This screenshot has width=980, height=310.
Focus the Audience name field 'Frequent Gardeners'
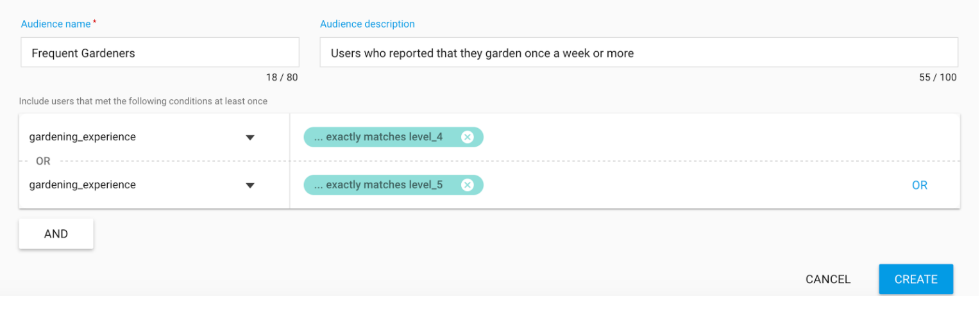point(160,53)
